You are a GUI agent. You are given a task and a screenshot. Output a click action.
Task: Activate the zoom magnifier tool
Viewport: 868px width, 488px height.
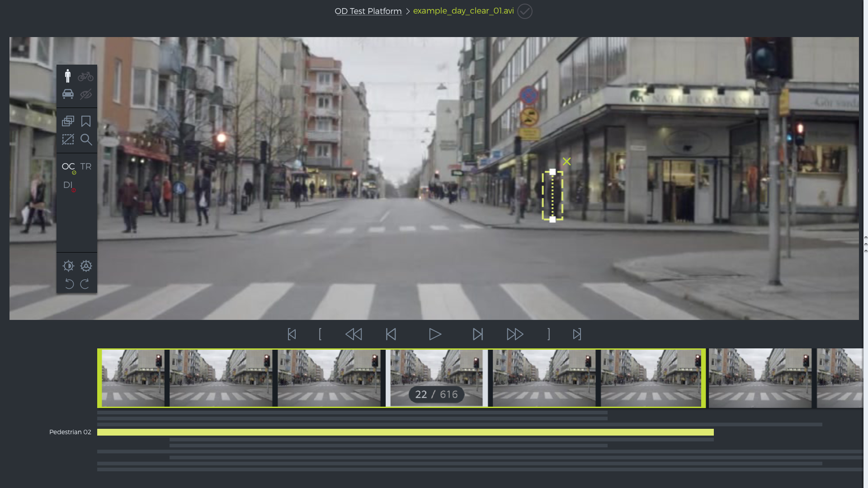pyautogui.click(x=86, y=140)
